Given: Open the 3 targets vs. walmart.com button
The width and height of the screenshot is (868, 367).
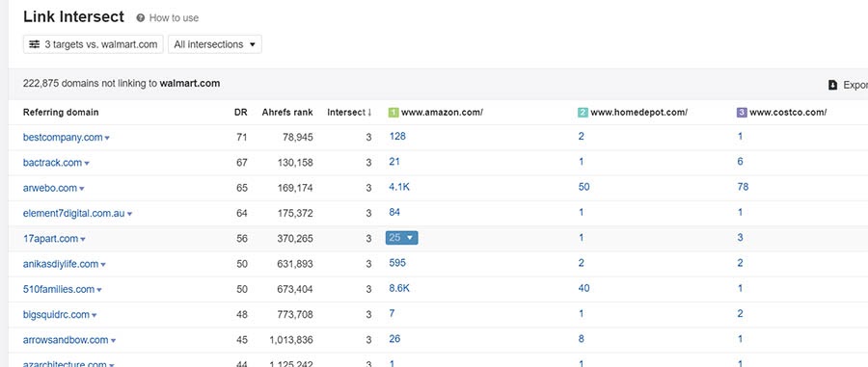Looking at the screenshot, I should pos(93,44).
